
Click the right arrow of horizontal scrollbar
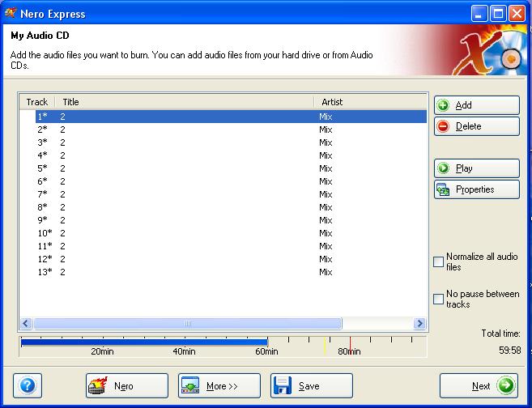[x=419, y=323]
